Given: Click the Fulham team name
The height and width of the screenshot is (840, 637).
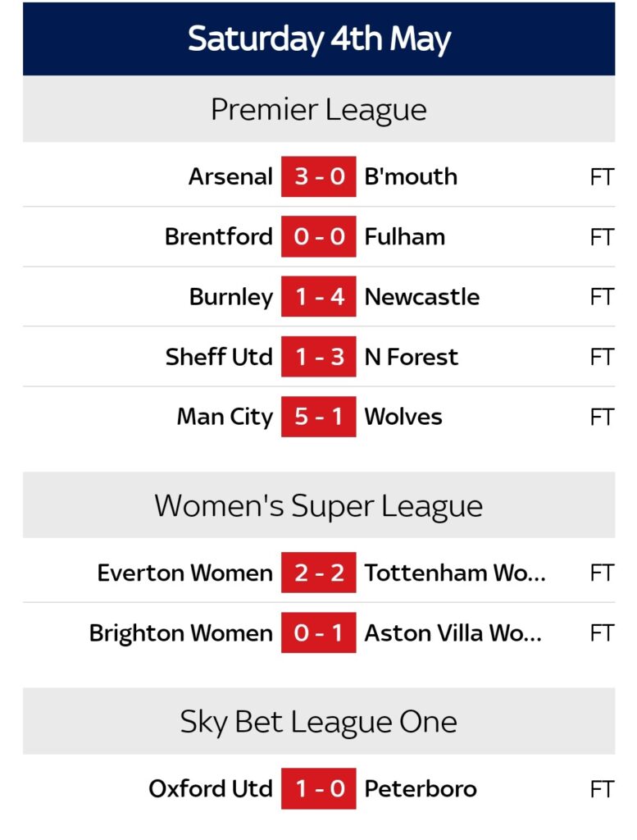Looking at the screenshot, I should click(x=404, y=236).
